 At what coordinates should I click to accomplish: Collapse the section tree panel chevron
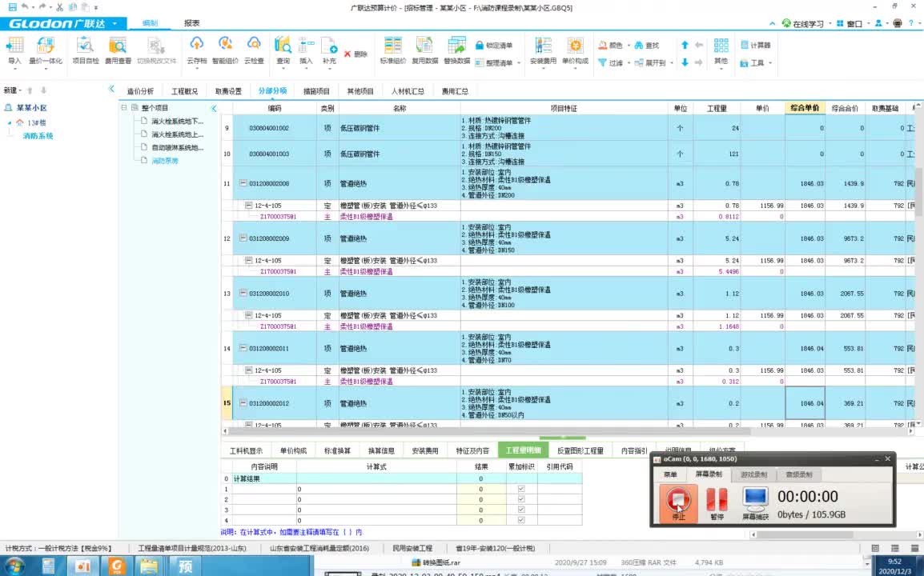point(214,108)
